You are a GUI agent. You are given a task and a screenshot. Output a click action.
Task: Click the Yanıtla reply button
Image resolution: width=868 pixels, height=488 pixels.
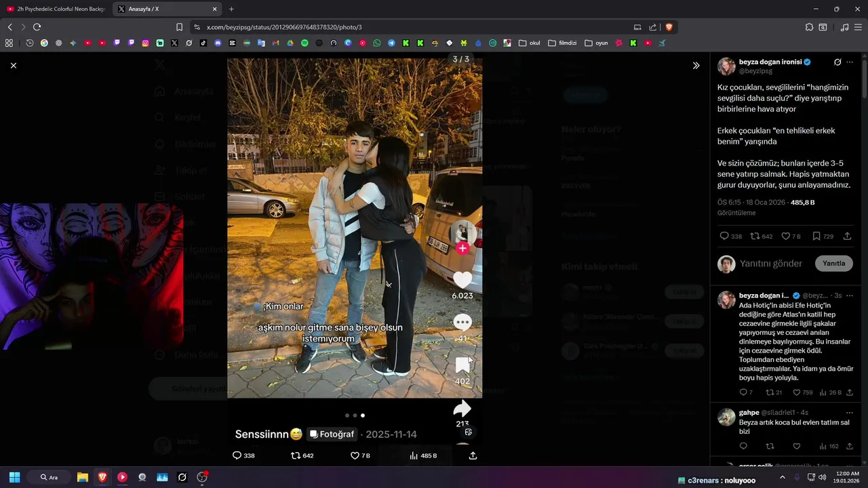(833, 264)
